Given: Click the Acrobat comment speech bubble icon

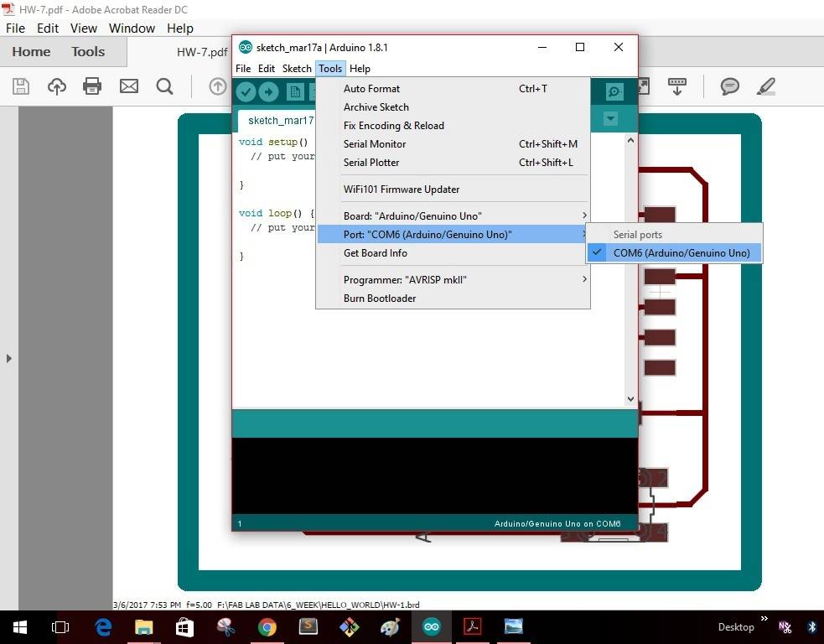Looking at the screenshot, I should click(729, 86).
